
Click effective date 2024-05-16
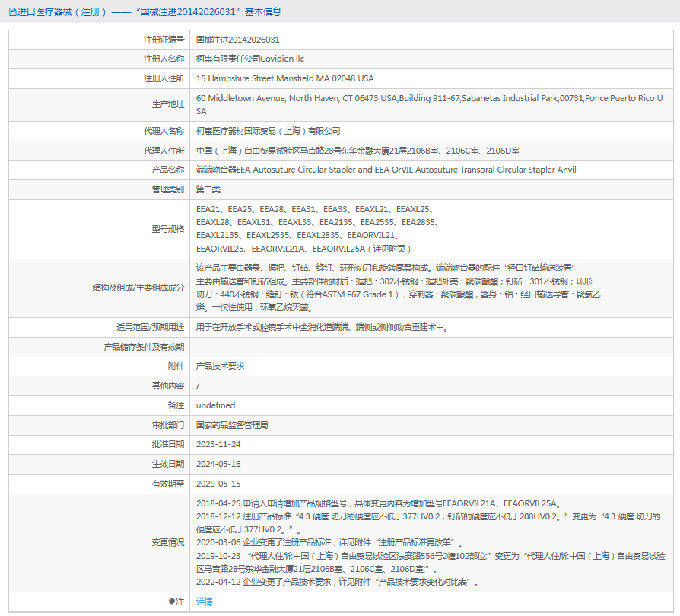tap(218, 464)
